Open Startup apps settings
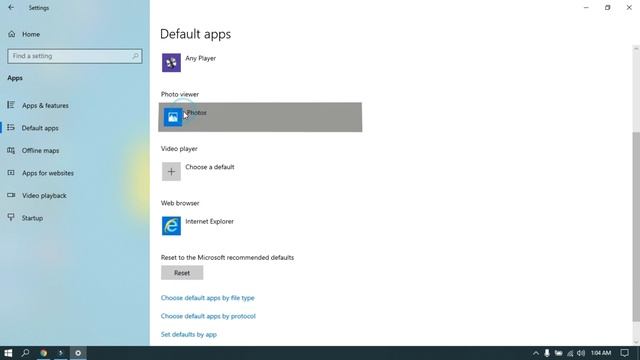640x360 pixels. (32, 218)
